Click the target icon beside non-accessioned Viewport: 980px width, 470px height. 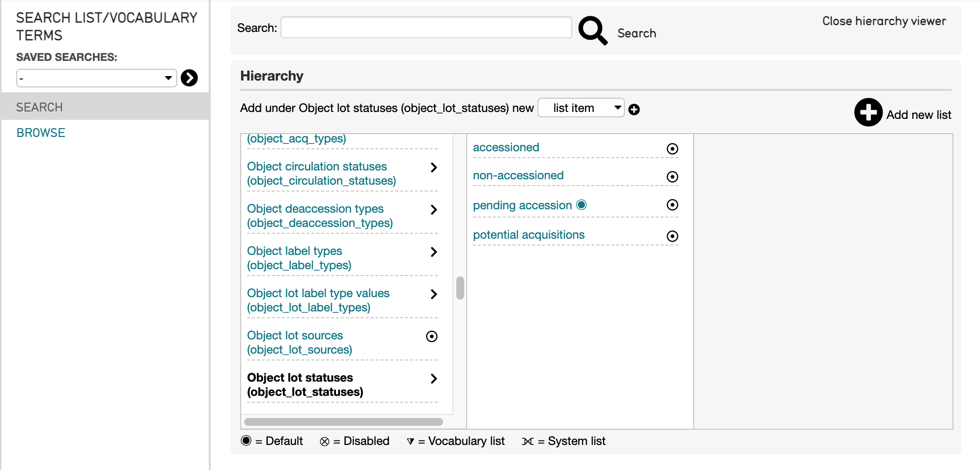coord(672,177)
